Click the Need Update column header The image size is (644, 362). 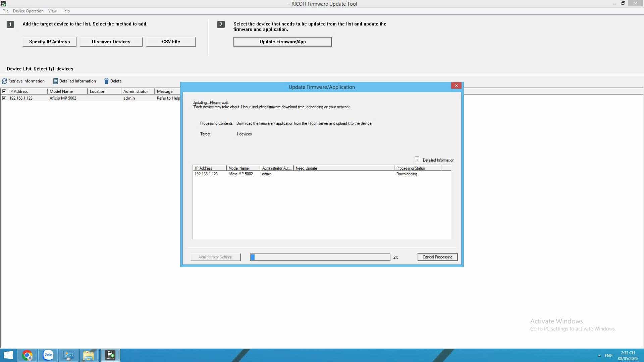(x=344, y=168)
